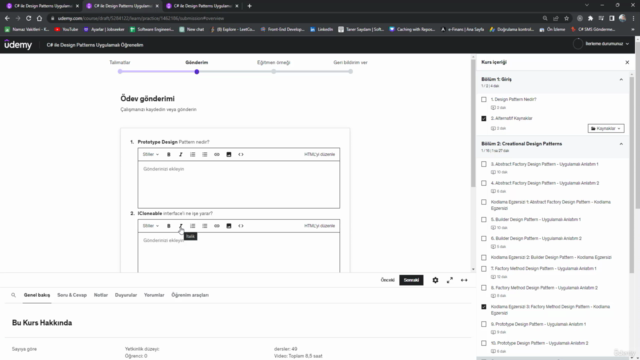This screenshot has width=640, height=360.
Task: Insert numbered list in question 1 editor
Action: point(193,154)
